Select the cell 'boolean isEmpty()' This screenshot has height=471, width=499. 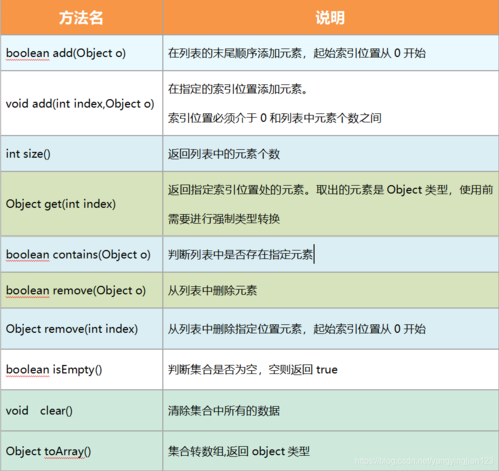click(x=82, y=370)
